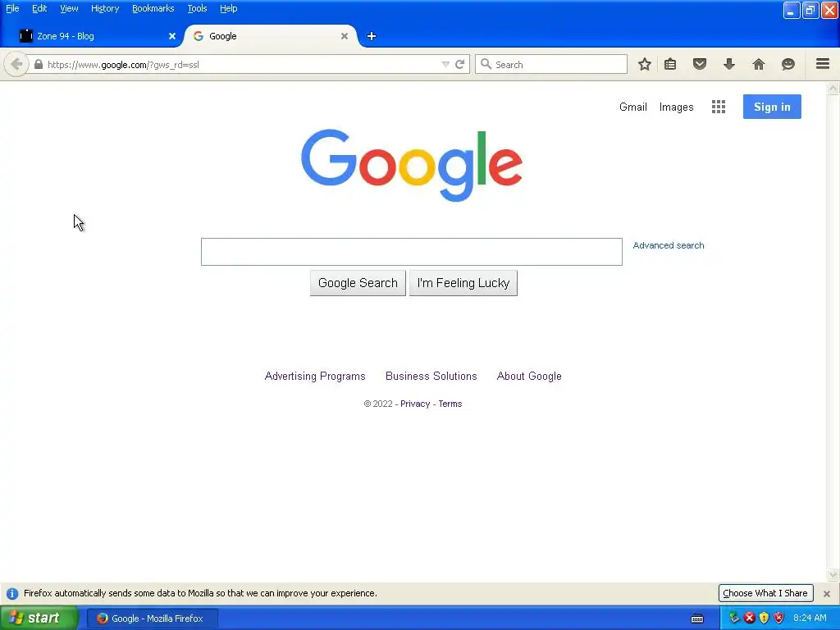Image resolution: width=840 pixels, height=630 pixels.
Task: Open the on-screen keyboard tray icon
Action: 697,619
